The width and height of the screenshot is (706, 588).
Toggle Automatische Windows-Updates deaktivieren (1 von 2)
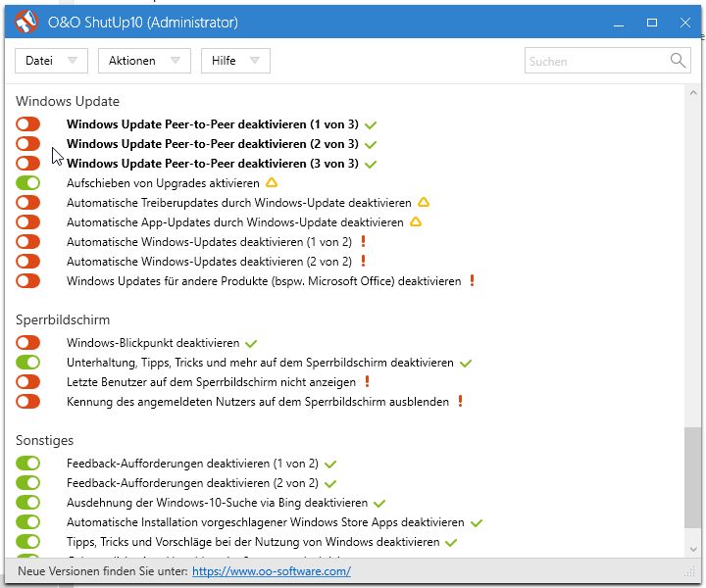coord(27,242)
